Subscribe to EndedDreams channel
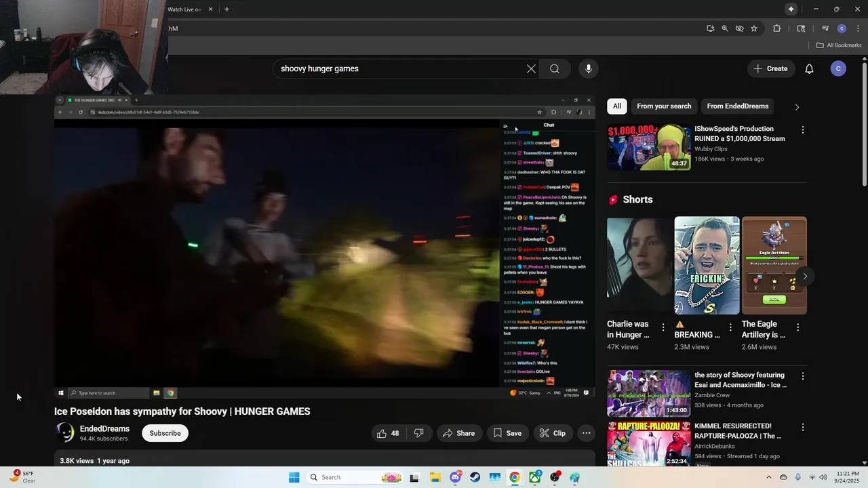868x488 pixels. pyautogui.click(x=165, y=433)
